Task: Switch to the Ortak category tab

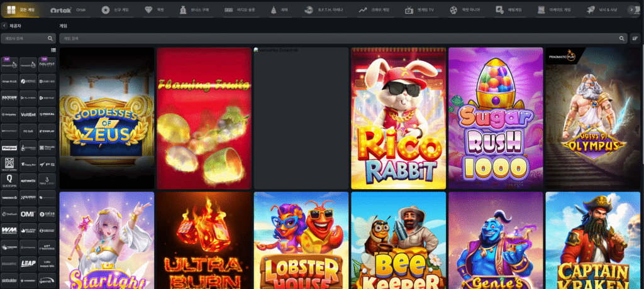Action: click(69, 10)
